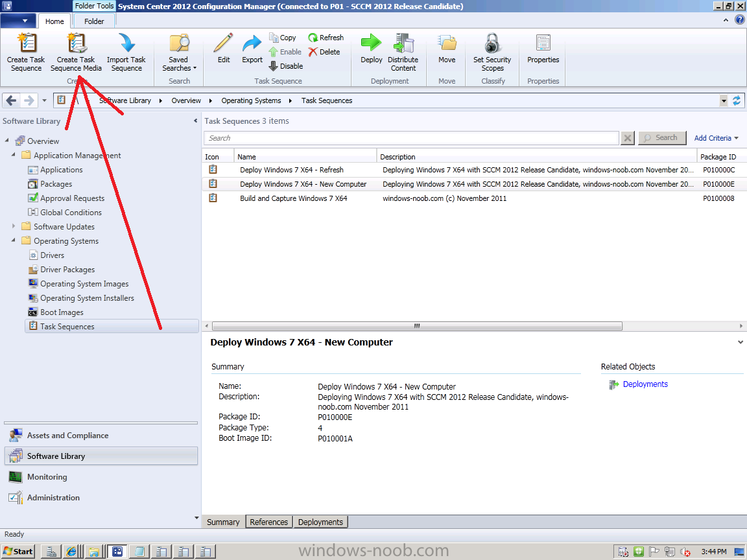Click Software Library in breadcrumb
Viewport: 747px width, 560px height.
tap(124, 100)
